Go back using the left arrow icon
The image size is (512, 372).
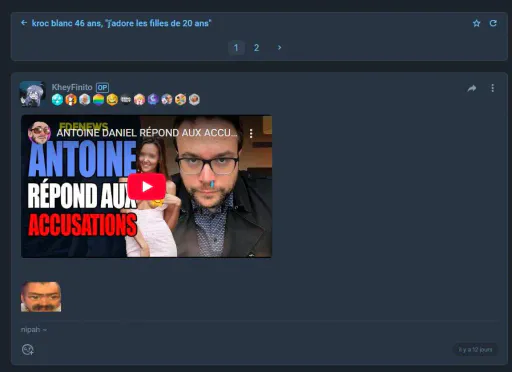pos(24,23)
